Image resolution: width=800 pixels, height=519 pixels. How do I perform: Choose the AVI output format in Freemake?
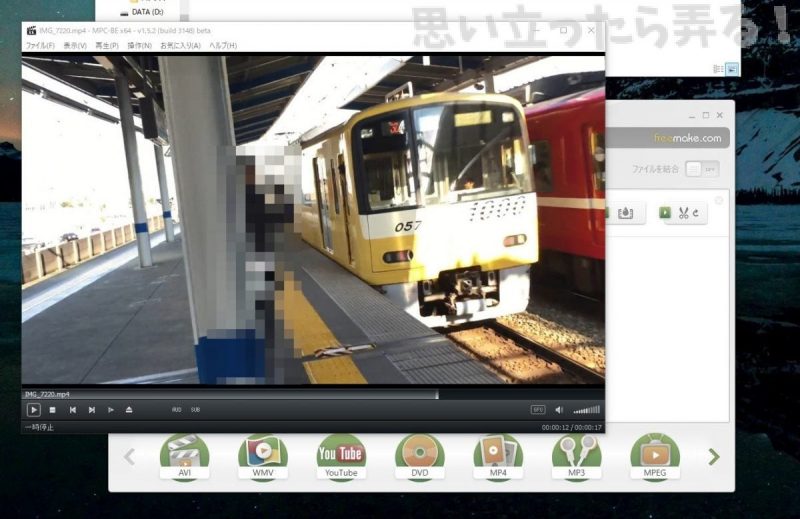184,457
